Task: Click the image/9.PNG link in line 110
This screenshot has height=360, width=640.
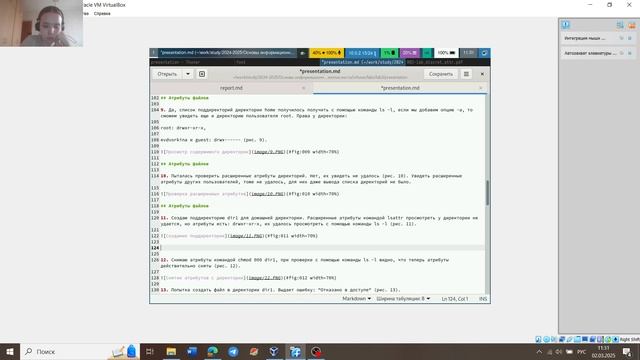Action: (268, 152)
